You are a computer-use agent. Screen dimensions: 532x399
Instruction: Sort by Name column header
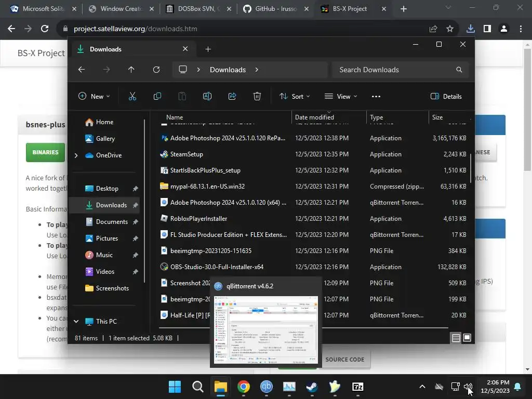pyautogui.click(x=224, y=117)
